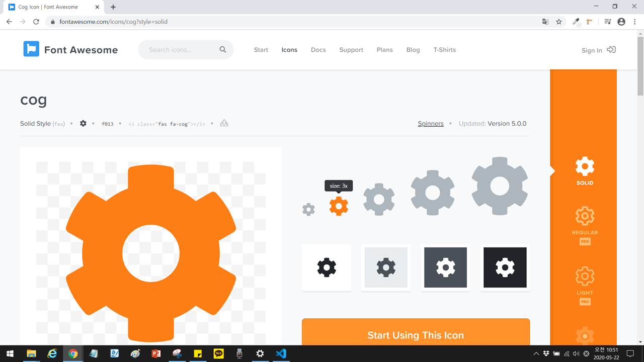The image size is (644, 362).
Task: Open the Icons nav item
Action: pyautogui.click(x=289, y=50)
